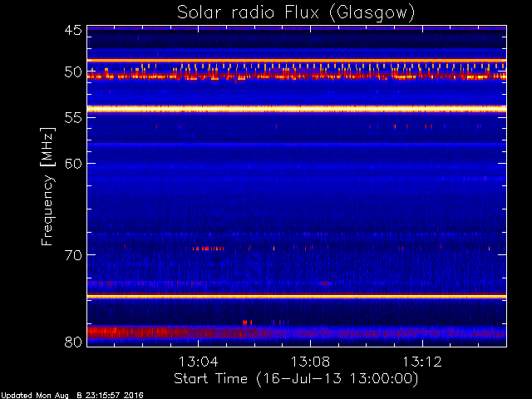Click the 'Start Time (16-Jul-13 13:00:00)' label
Viewport: 532px width, 399px height.
(x=296, y=379)
